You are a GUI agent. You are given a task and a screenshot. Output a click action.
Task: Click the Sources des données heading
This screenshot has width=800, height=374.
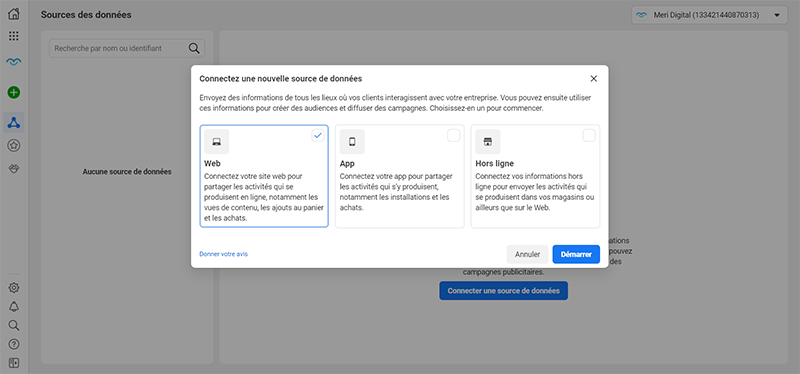86,15
